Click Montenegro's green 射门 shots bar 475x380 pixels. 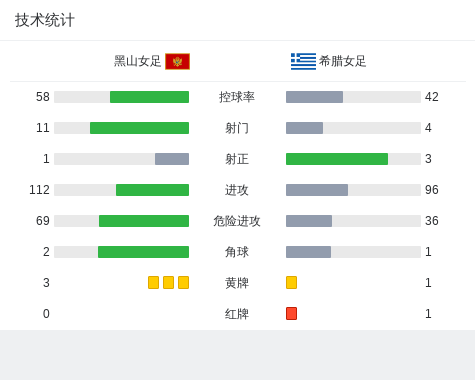point(139,128)
